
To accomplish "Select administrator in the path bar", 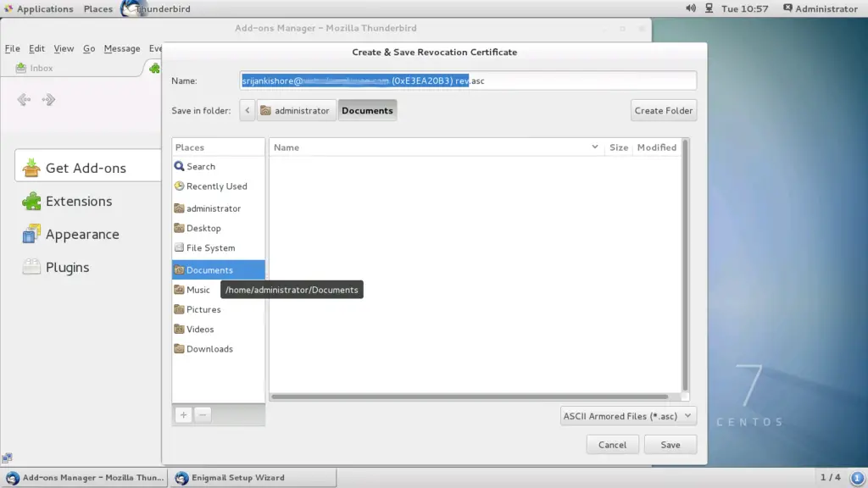I will [296, 111].
